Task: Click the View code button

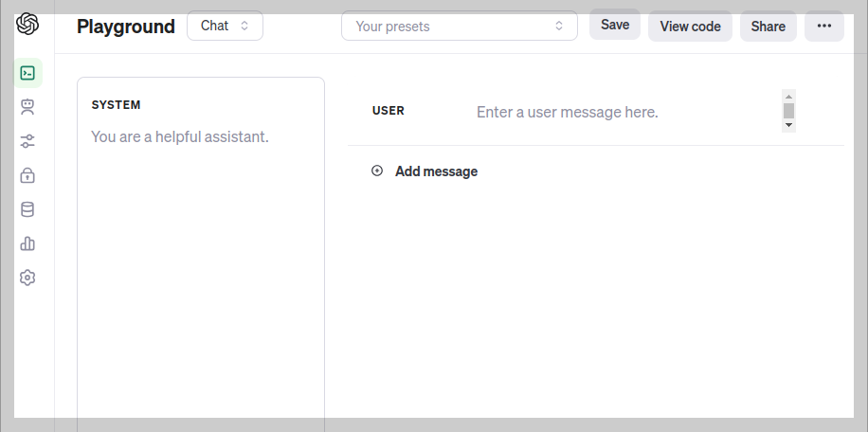Action: (x=690, y=27)
